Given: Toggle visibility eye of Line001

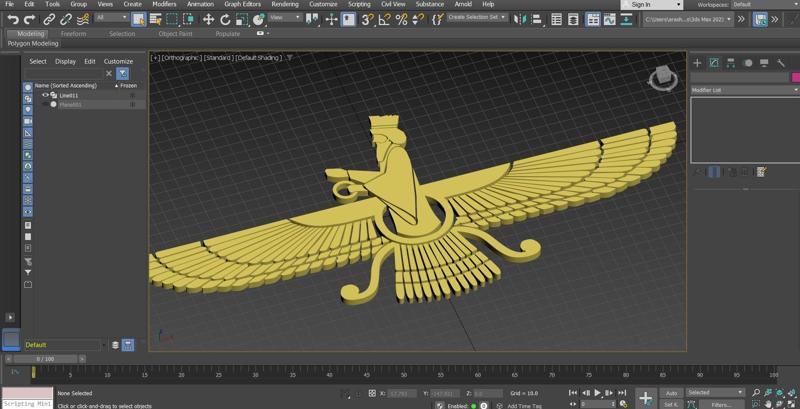Looking at the screenshot, I should (x=45, y=95).
